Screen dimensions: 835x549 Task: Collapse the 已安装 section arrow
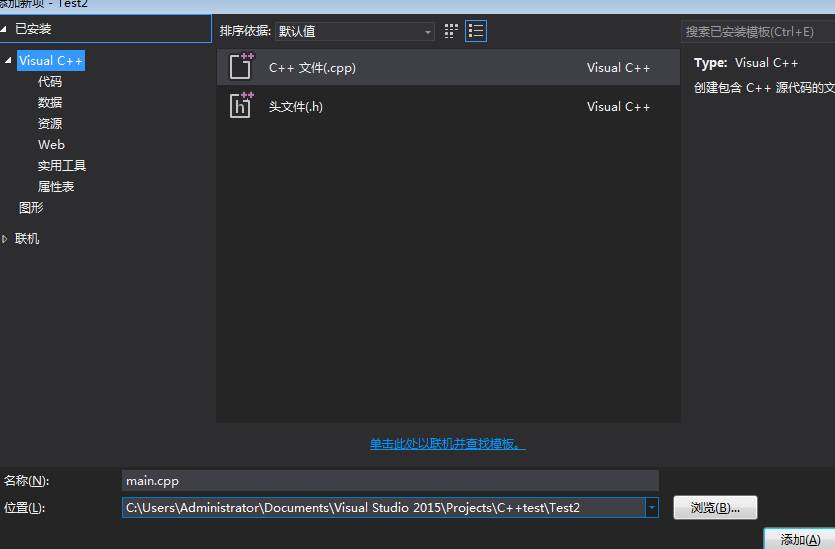(4, 29)
